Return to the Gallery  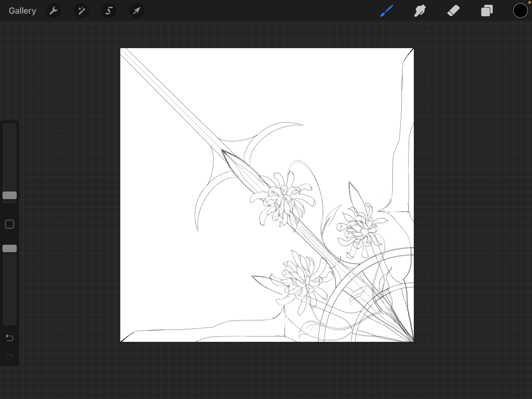[22, 11]
